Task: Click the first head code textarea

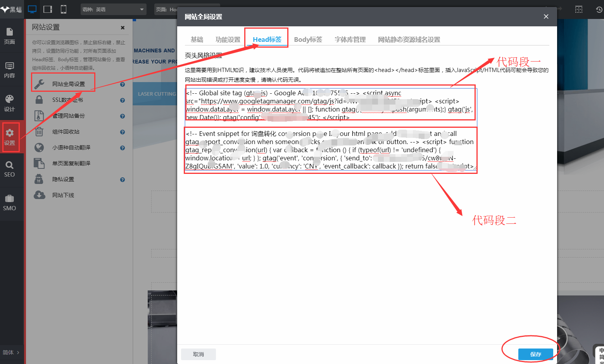Action: tap(330, 105)
